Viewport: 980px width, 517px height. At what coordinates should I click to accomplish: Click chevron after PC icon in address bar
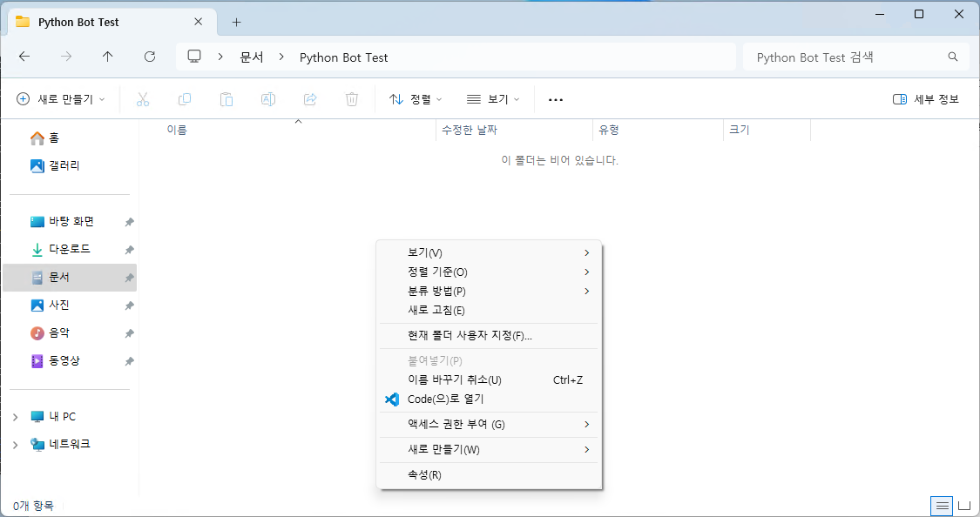click(x=220, y=57)
